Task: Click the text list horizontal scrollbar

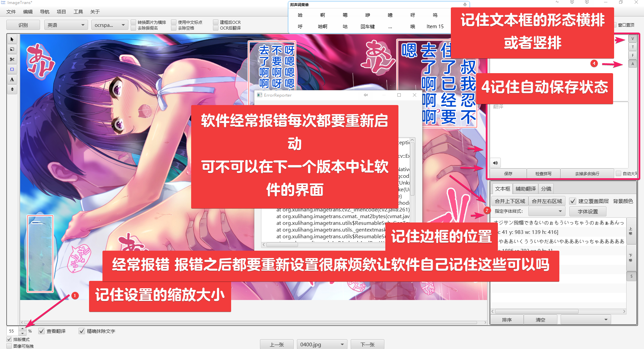Action: pos(536,311)
